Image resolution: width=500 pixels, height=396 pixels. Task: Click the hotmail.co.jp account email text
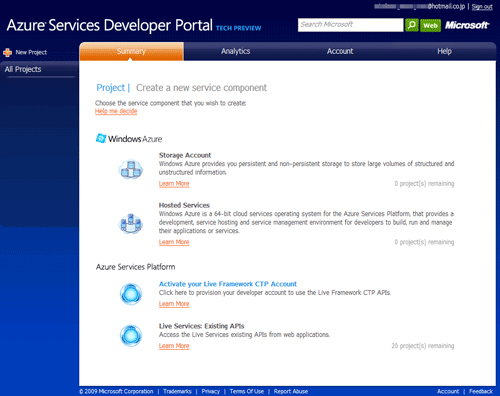pyautogui.click(x=419, y=6)
